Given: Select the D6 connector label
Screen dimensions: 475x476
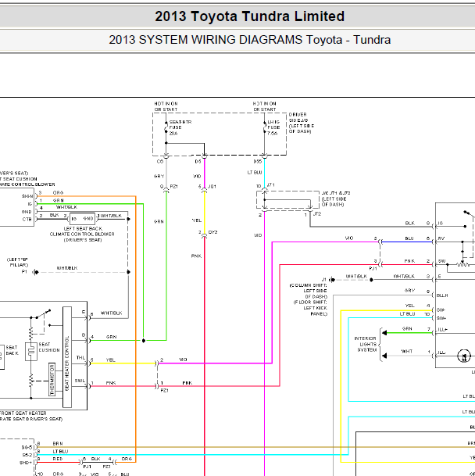Looking at the screenshot, I should [198, 162].
